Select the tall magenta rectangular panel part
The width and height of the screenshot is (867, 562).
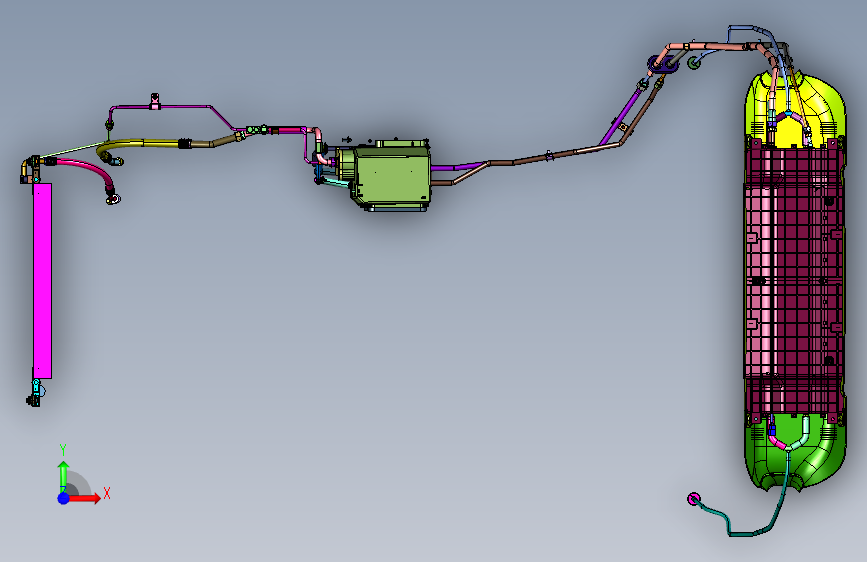(x=42, y=281)
